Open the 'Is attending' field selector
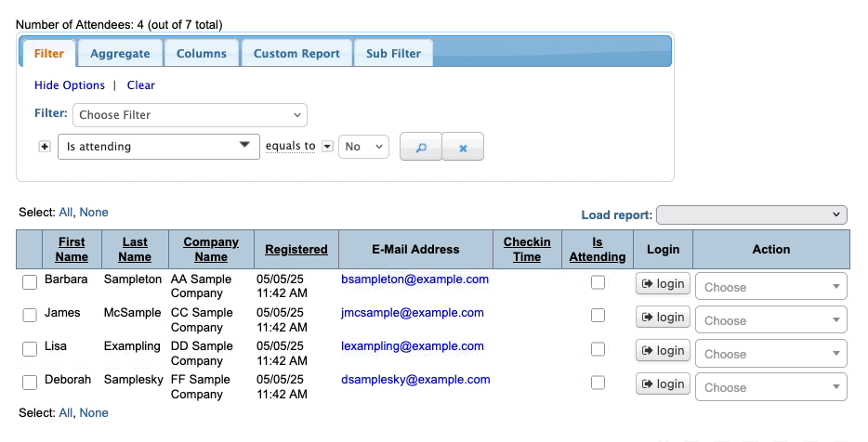Viewport: 868px width, 442px height. tap(158, 147)
